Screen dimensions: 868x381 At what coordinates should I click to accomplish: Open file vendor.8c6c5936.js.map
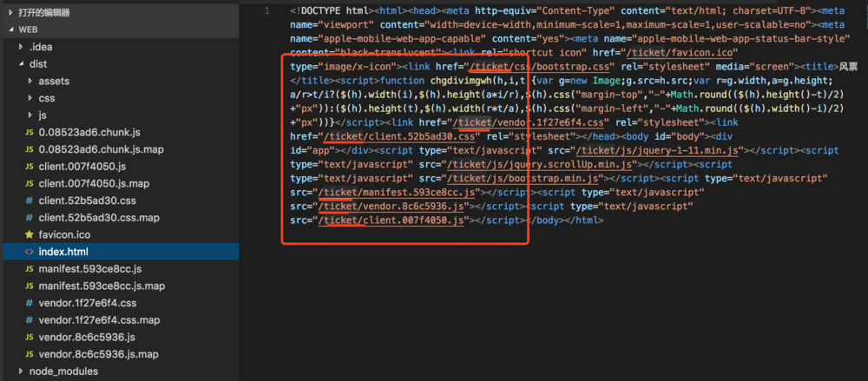[99, 354]
